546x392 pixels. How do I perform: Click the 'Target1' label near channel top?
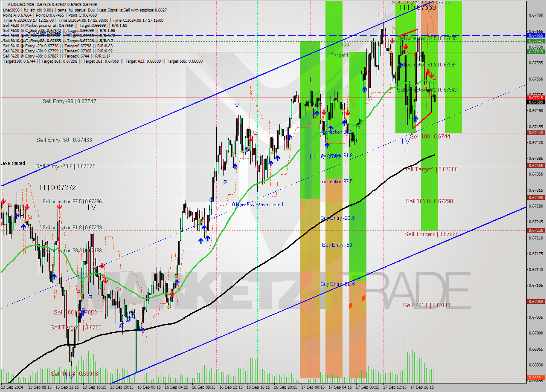coord(339,55)
